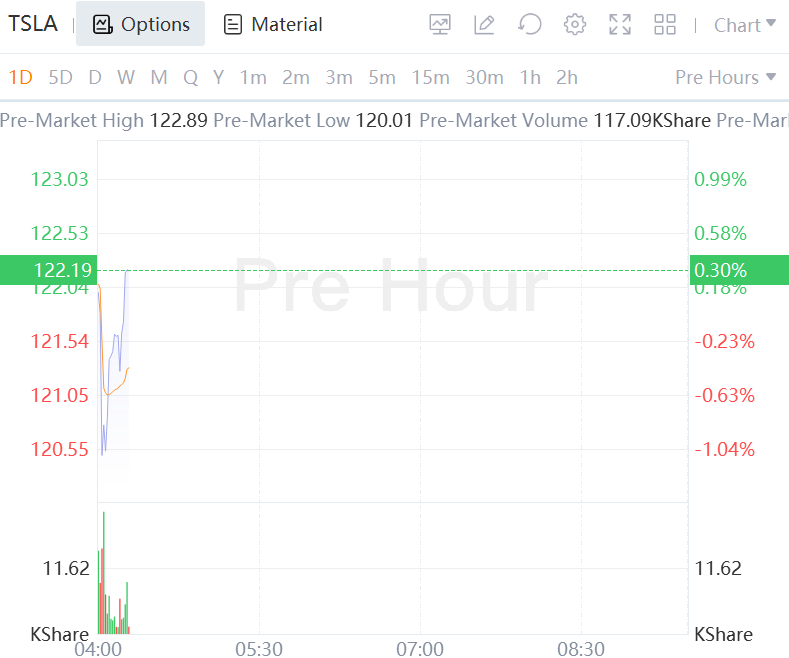Click the Material document icon
The height and width of the screenshot is (658, 789).
273,24
